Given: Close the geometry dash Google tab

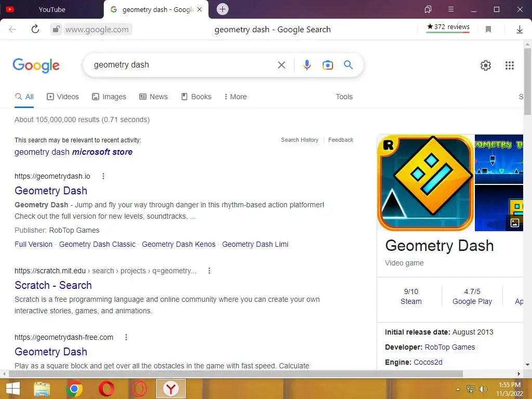Looking at the screenshot, I should (x=199, y=9).
